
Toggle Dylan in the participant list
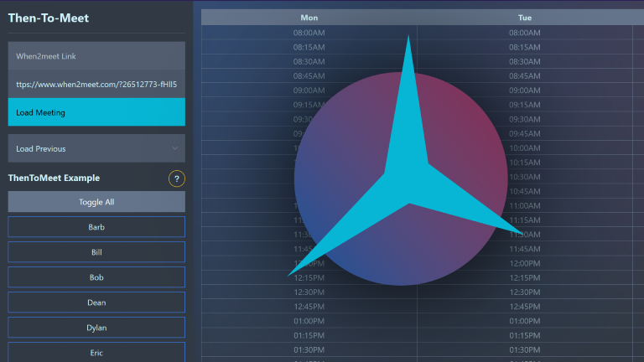click(x=96, y=328)
